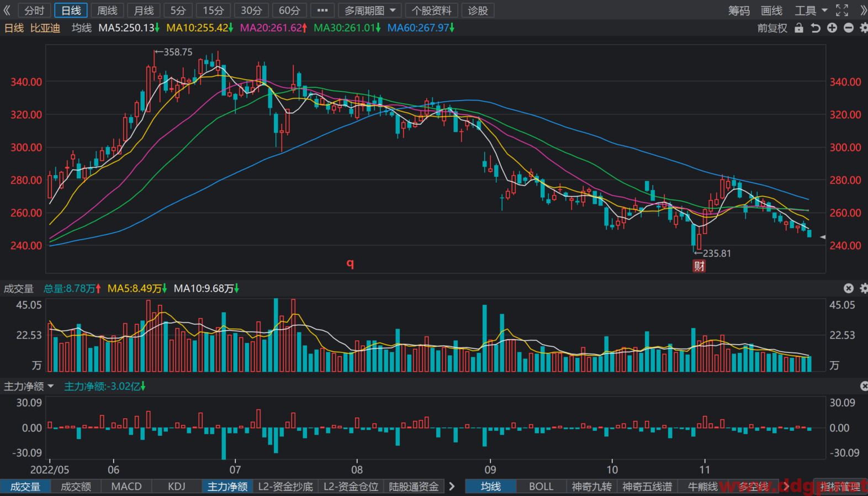Switch to 月线 monthly chart
Viewport: 868px width, 496px height.
point(144,10)
